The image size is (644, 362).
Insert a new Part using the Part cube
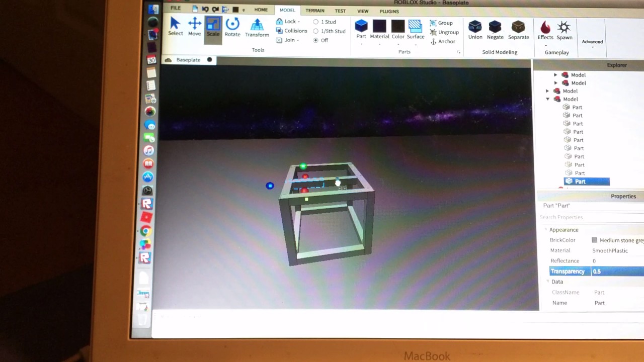(x=361, y=29)
